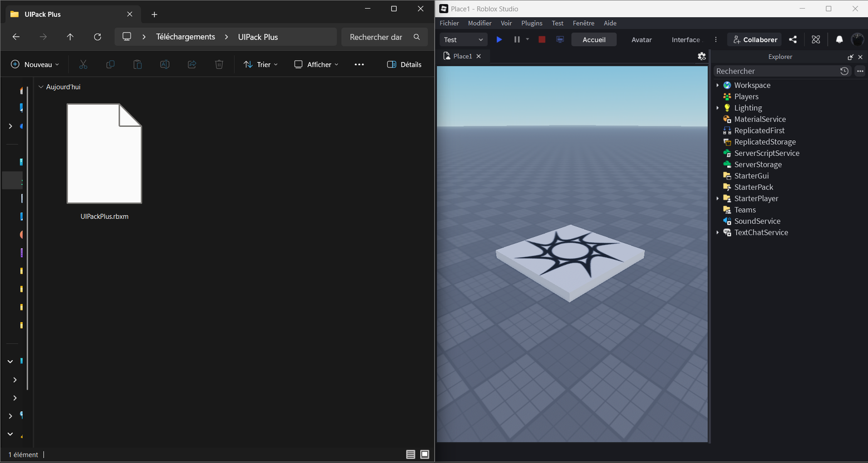This screenshot has width=868, height=463.
Task: Focus the Explorer Rechercher field
Action: pos(776,71)
